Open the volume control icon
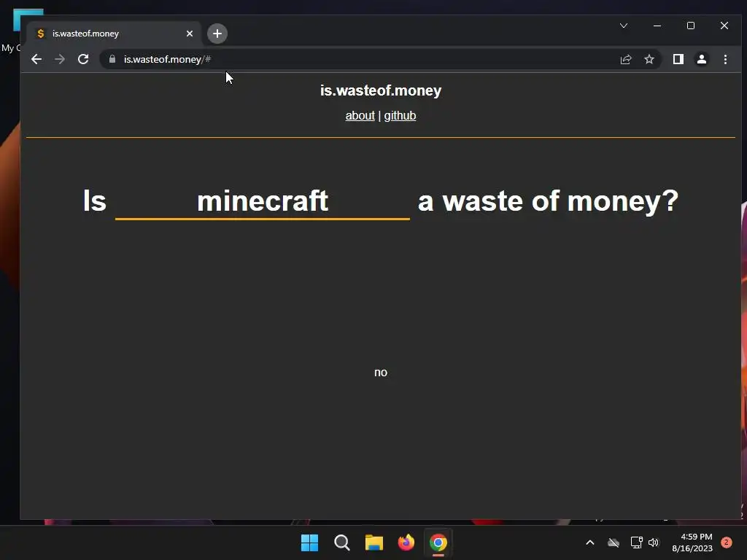The height and width of the screenshot is (560, 747). tap(654, 542)
